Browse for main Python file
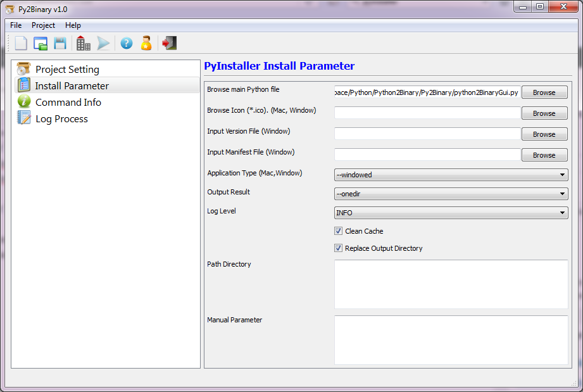The image size is (583, 392). [544, 92]
